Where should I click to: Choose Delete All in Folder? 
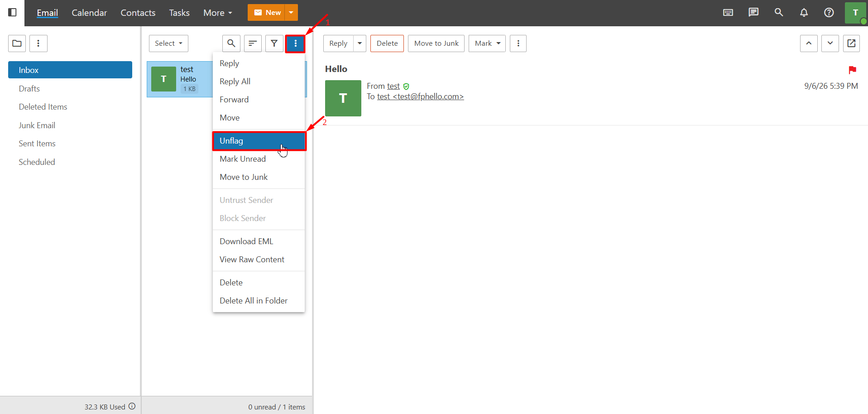259,301
